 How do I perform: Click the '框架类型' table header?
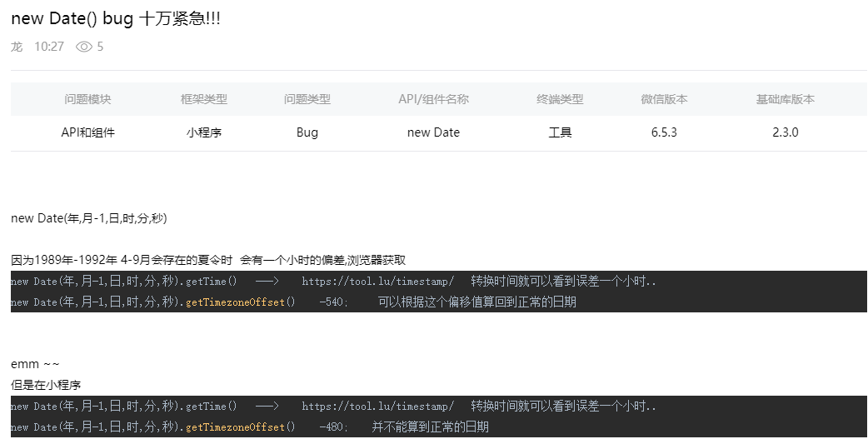click(204, 99)
